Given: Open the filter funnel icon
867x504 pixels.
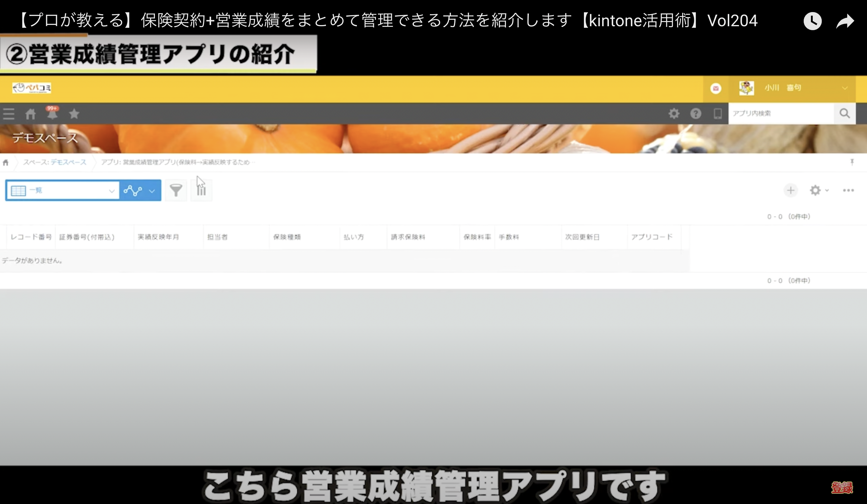Looking at the screenshot, I should [176, 190].
